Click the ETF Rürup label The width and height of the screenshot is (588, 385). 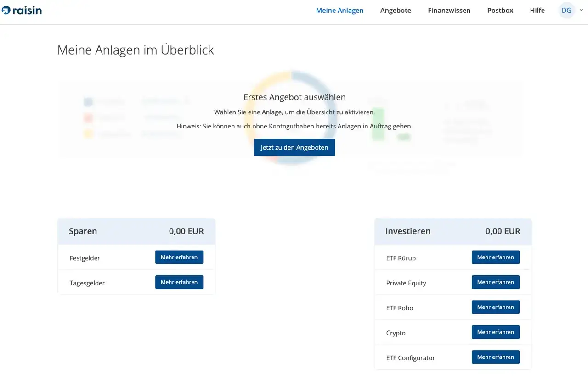click(x=401, y=258)
